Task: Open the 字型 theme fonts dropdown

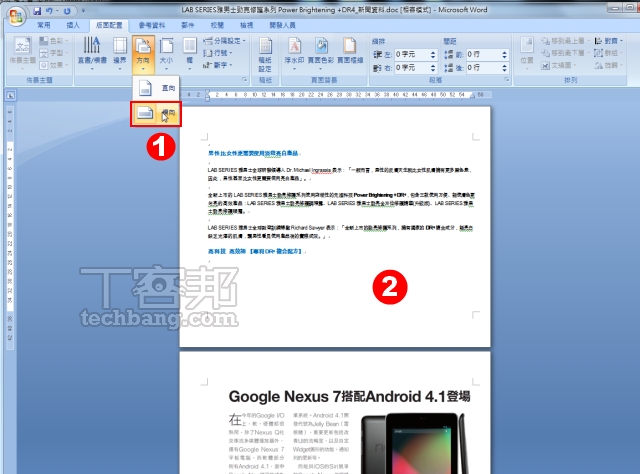Action: (x=53, y=53)
